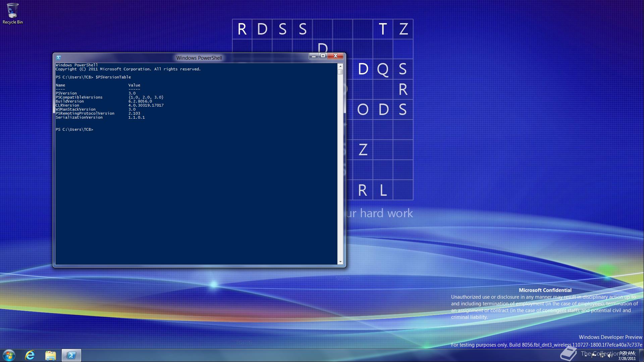644x362 pixels.
Task: Minimize the Windows PowerShell window
Action: click(313, 56)
